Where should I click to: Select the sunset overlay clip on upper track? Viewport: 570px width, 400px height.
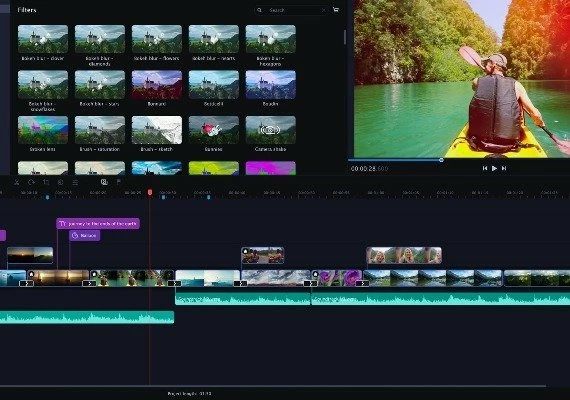pyautogui.click(x=30, y=255)
